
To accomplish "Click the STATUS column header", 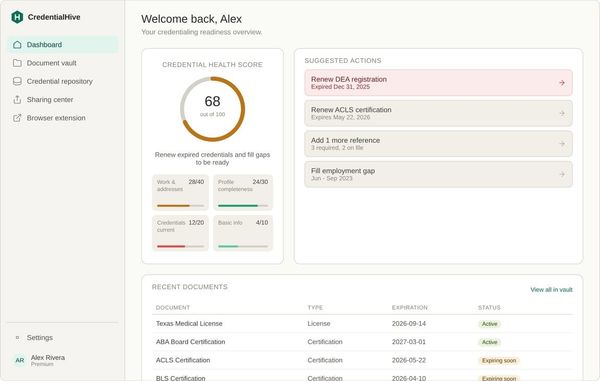I will coord(489,308).
